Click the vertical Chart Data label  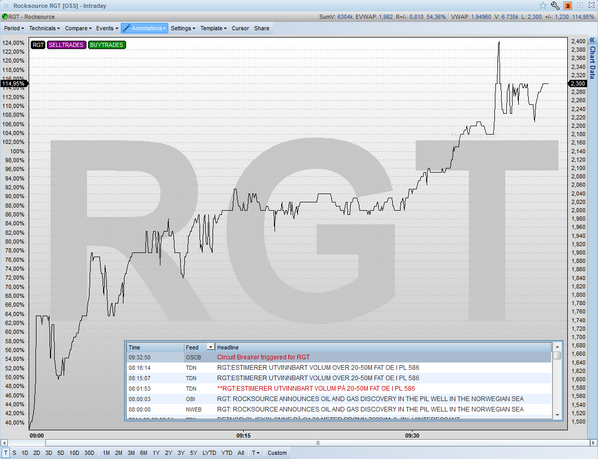[x=592, y=62]
